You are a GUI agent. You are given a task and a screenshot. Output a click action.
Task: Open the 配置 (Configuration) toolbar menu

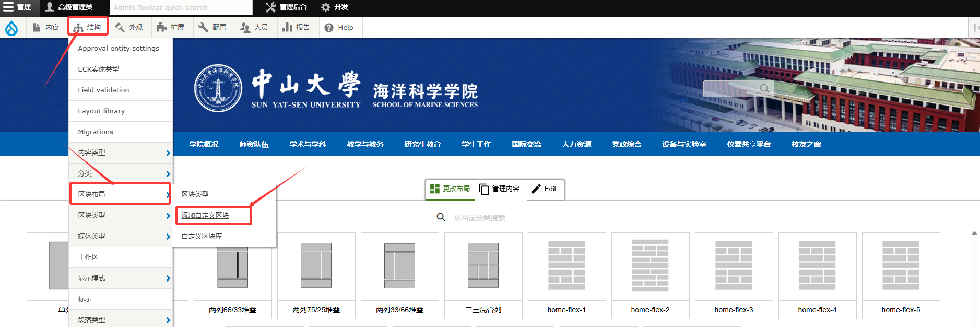click(x=212, y=27)
